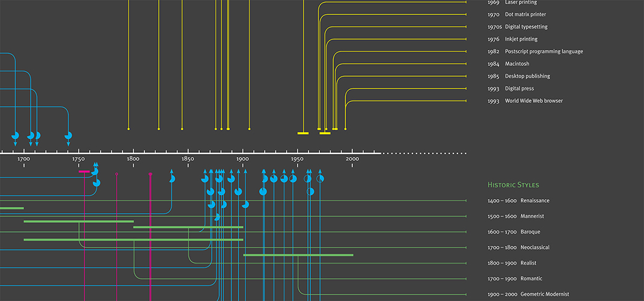Select the Renaissance style label
The height and width of the screenshot is (301, 644).
pyautogui.click(x=518, y=200)
